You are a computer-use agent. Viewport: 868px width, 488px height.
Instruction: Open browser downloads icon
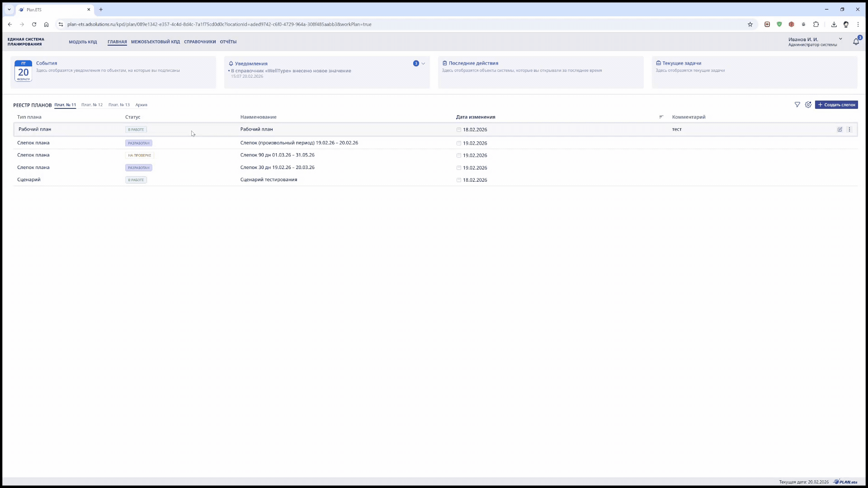click(834, 24)
